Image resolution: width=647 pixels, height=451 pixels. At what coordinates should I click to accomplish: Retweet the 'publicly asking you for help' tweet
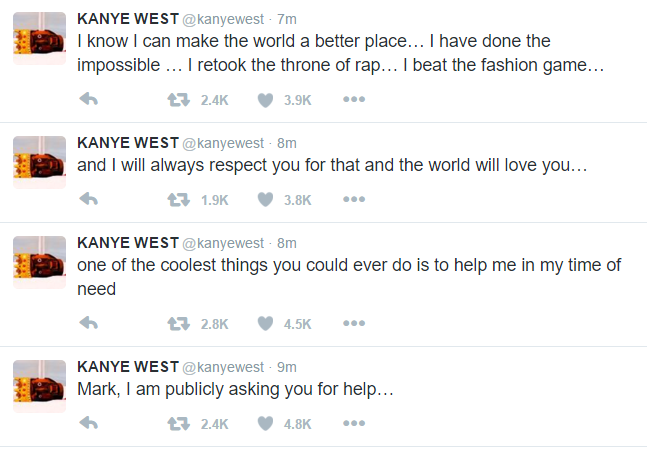(179, 423)
